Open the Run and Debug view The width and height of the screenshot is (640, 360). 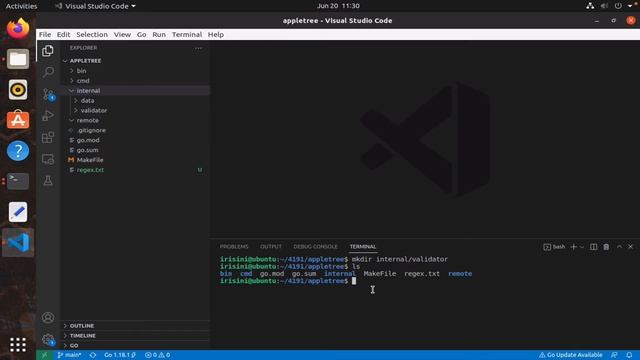point(48,116)
